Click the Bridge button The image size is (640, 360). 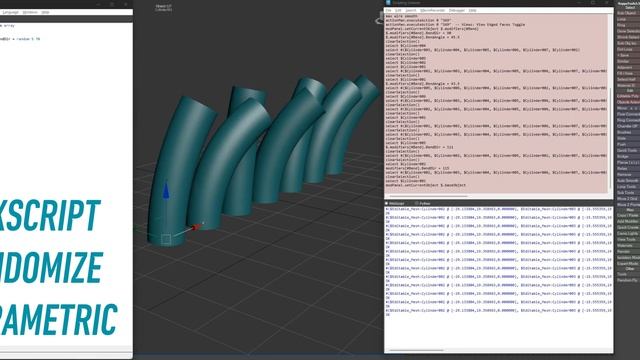628,156
